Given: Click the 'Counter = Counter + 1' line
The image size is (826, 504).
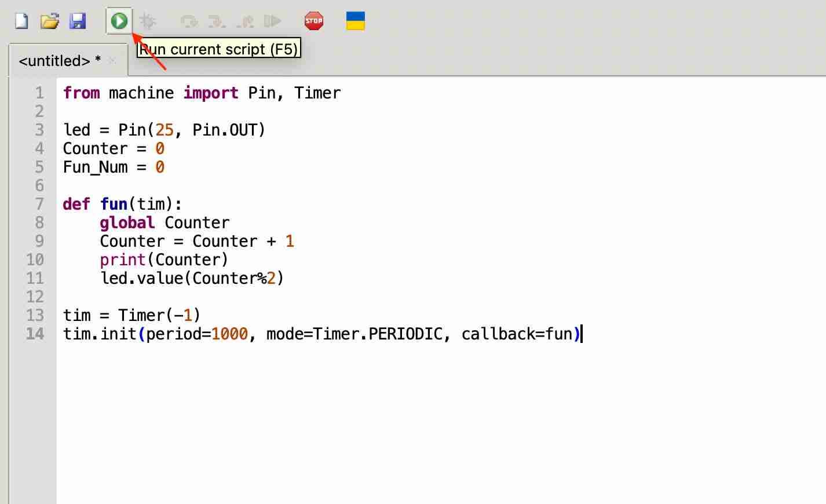Looking at the screenshot, I should pyautogui.click(x=197, y=241).
